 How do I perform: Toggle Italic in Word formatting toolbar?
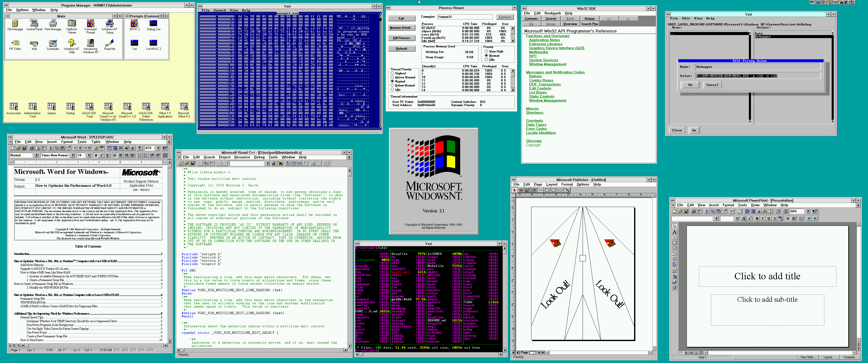point(102,155)
